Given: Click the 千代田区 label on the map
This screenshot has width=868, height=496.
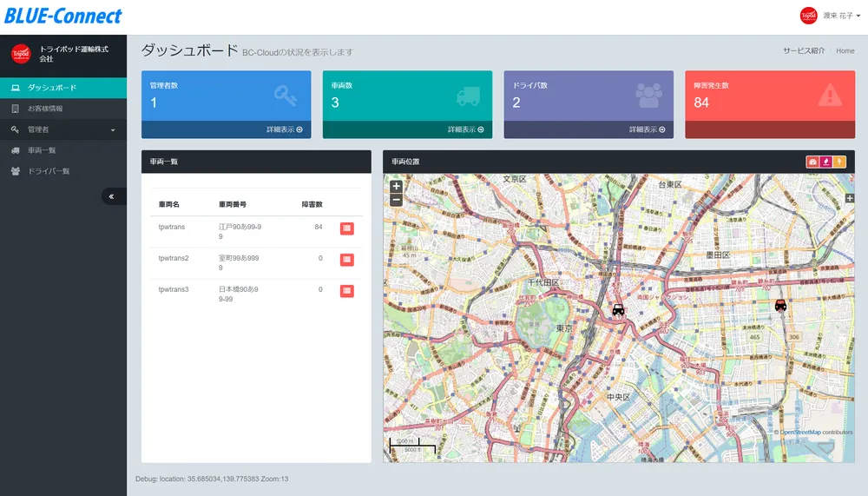Looking at the screenshot, I should pos(543,282).
